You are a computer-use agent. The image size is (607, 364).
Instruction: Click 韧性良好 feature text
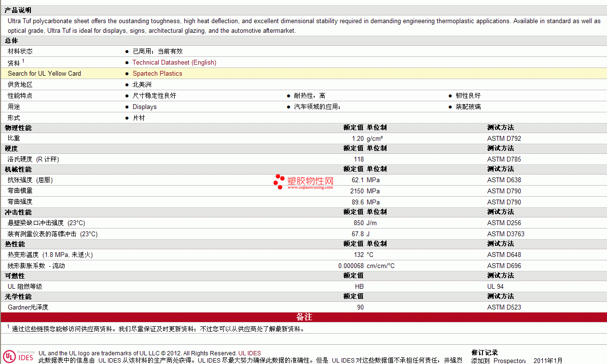pyautogui.click(x=468, y=95)
